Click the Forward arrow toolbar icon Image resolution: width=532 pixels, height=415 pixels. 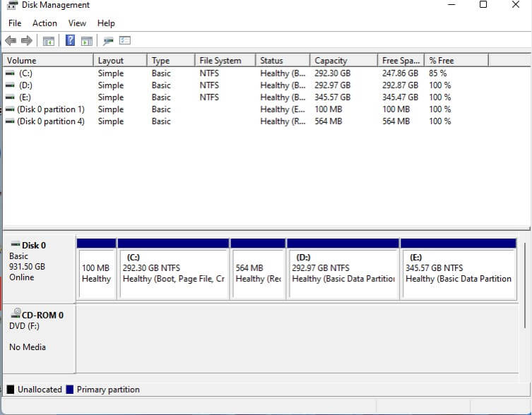tap(27, 41)
